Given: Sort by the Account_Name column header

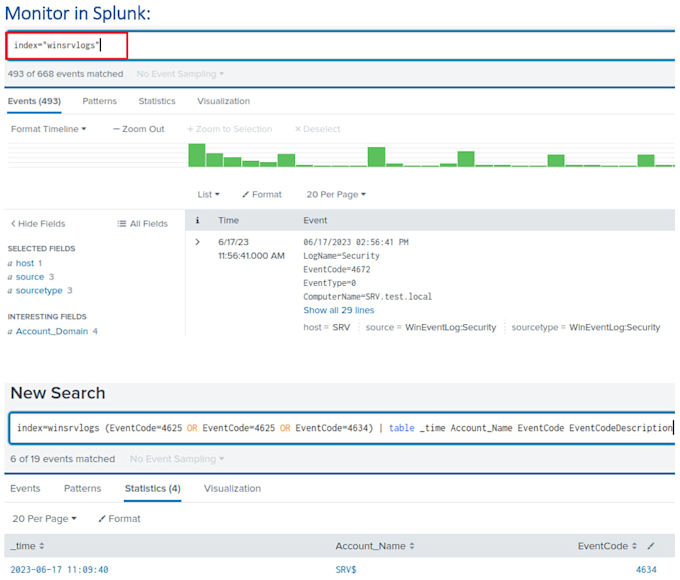Looking at the screenshot, I should tap(375, 546).
